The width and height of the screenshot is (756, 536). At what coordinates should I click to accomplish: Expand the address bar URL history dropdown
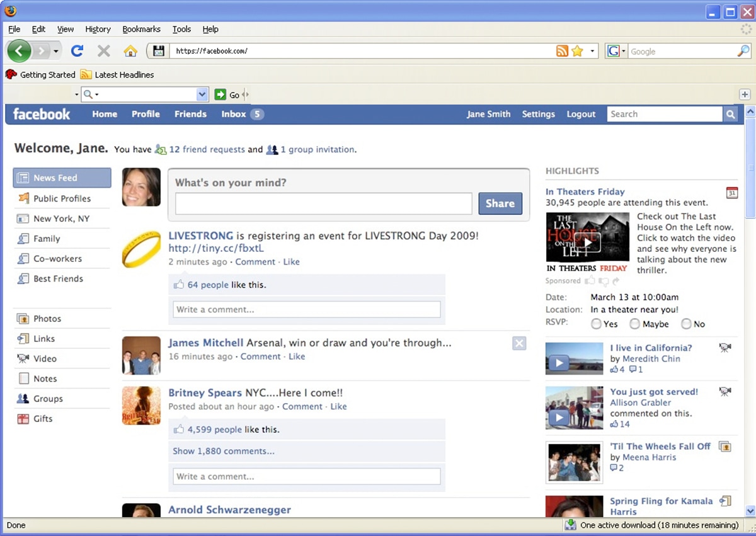click(x=593, y=52)
